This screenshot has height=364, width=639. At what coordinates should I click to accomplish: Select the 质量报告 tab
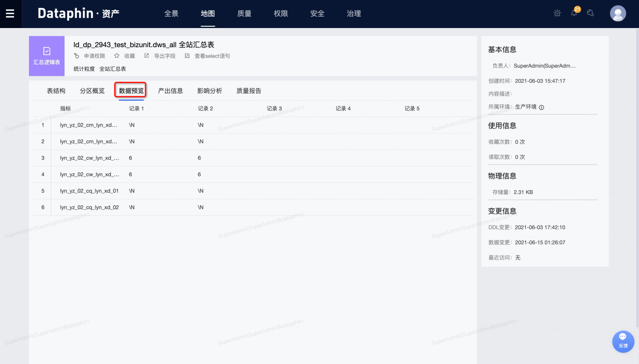coord(249,91)
